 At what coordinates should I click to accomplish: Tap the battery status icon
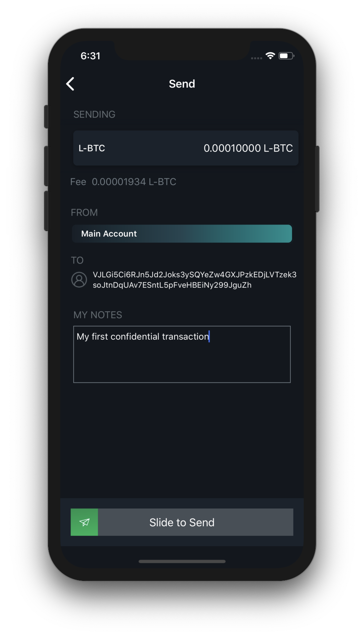[x=286, y=56]
